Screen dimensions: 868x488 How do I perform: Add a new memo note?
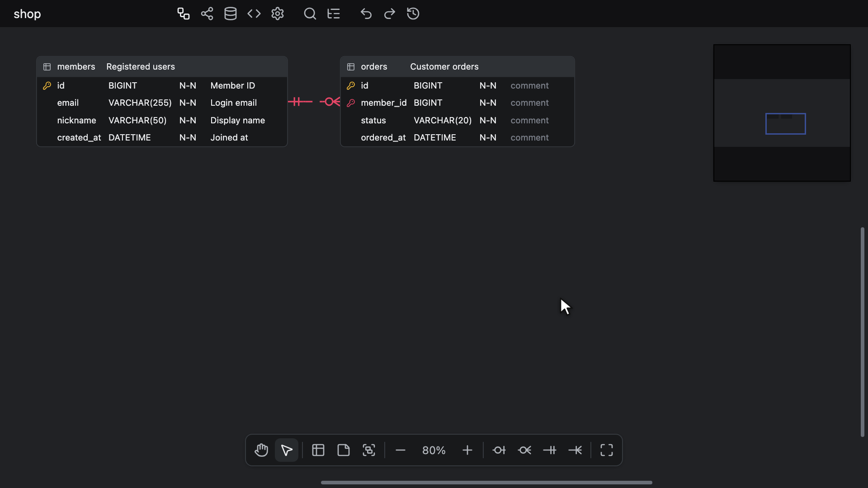[x=344, y=450]
